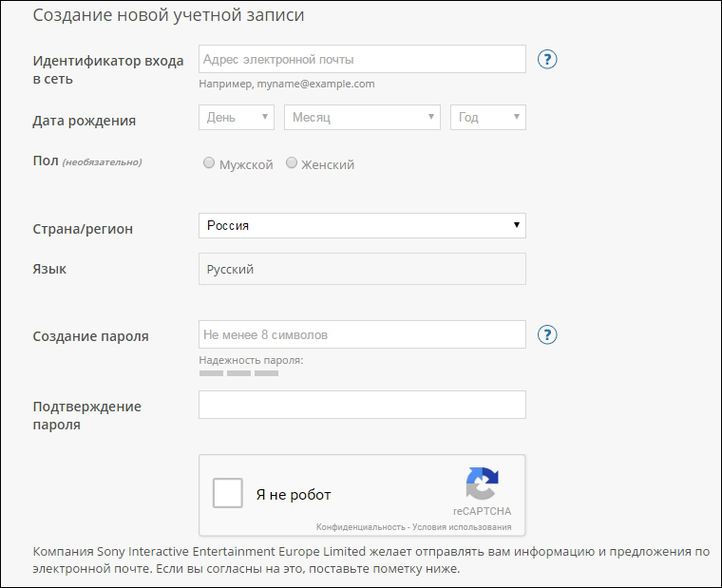Check the 'Я не робот' captcha checkbox
The height and width of the screenshot is (588, 722).
coord(228,494)
